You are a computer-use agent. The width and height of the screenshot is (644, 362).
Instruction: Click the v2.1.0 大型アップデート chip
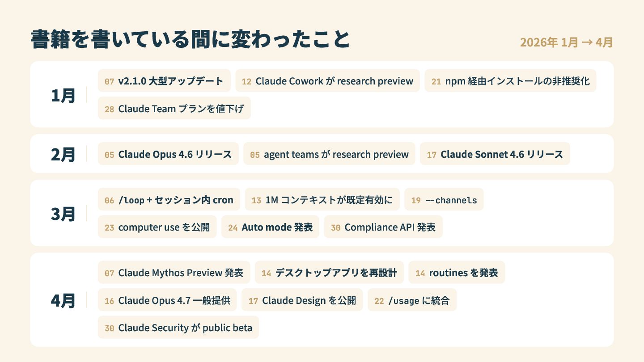point(164,81)
